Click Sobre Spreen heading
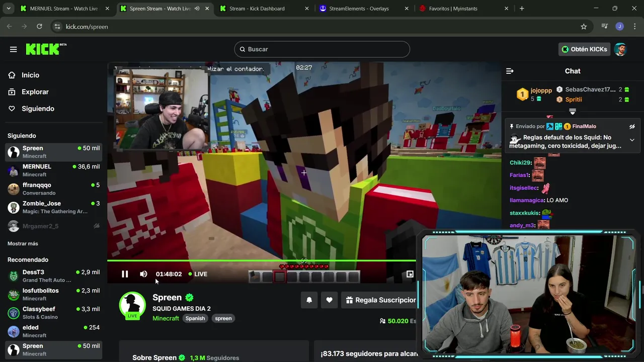 pyautogui.click(x=154, y=357)
